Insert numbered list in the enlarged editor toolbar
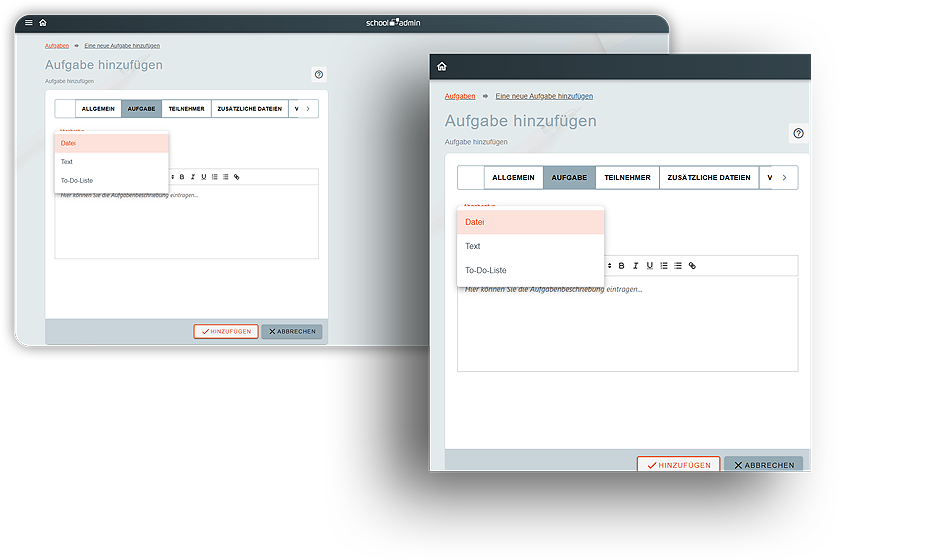 coord(664,266)
